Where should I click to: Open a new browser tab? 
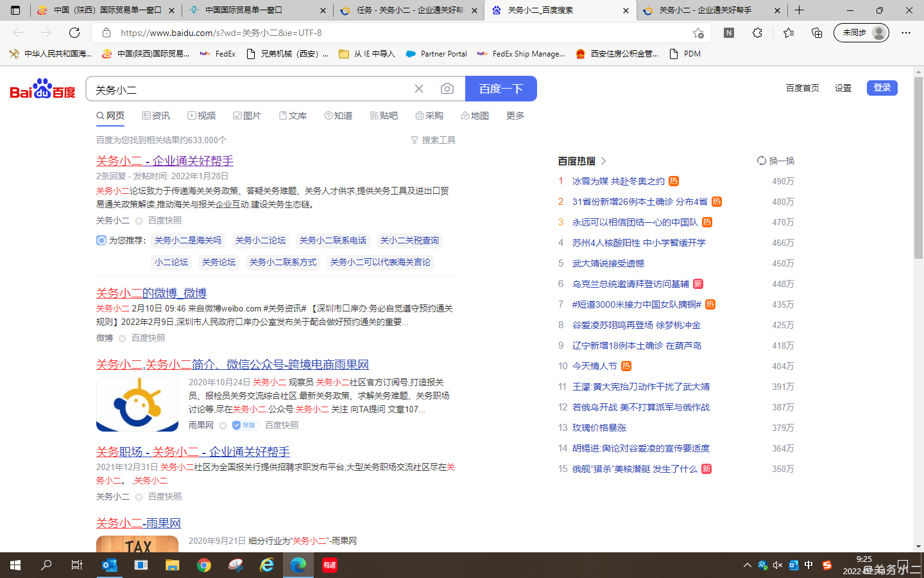[x=799, y=10]
